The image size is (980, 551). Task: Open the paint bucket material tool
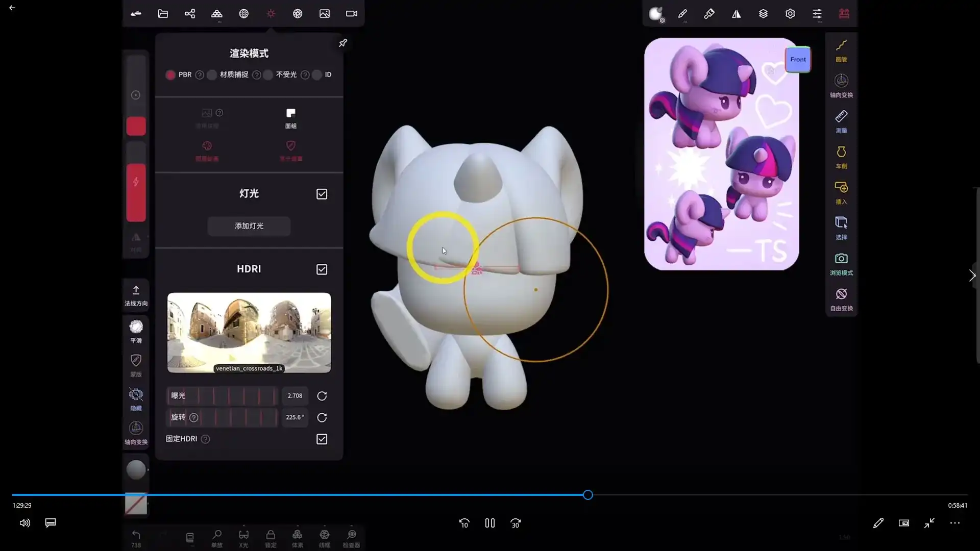click(709, 14)
